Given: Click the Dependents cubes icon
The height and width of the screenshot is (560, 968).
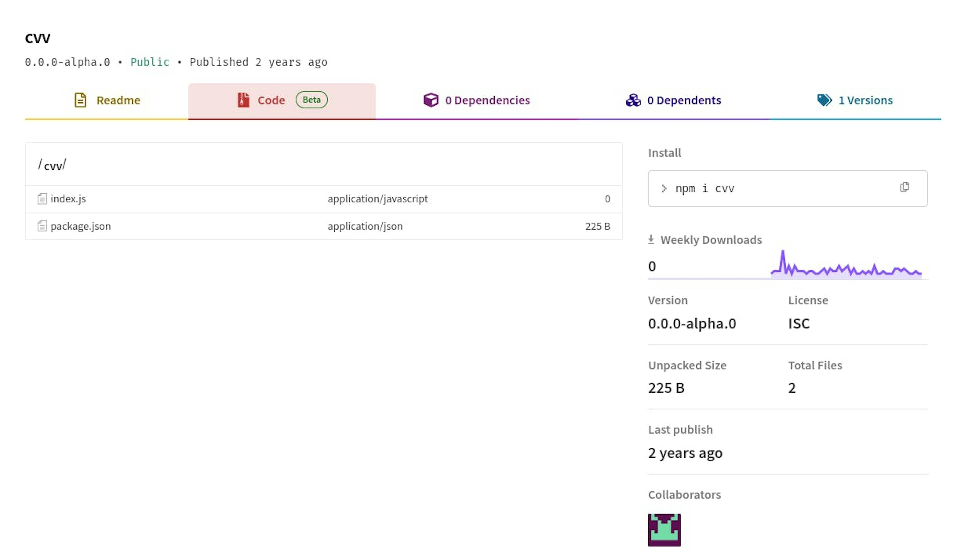Looking at the screenshot, I should click(633, 100).
